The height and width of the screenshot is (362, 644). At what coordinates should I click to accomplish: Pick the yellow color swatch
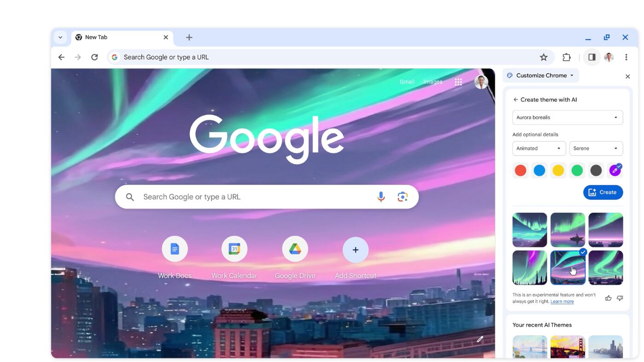point(558,170)
